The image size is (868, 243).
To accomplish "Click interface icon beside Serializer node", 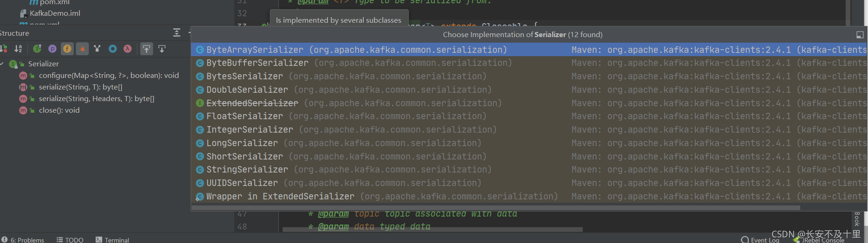I will click(13, 64).
